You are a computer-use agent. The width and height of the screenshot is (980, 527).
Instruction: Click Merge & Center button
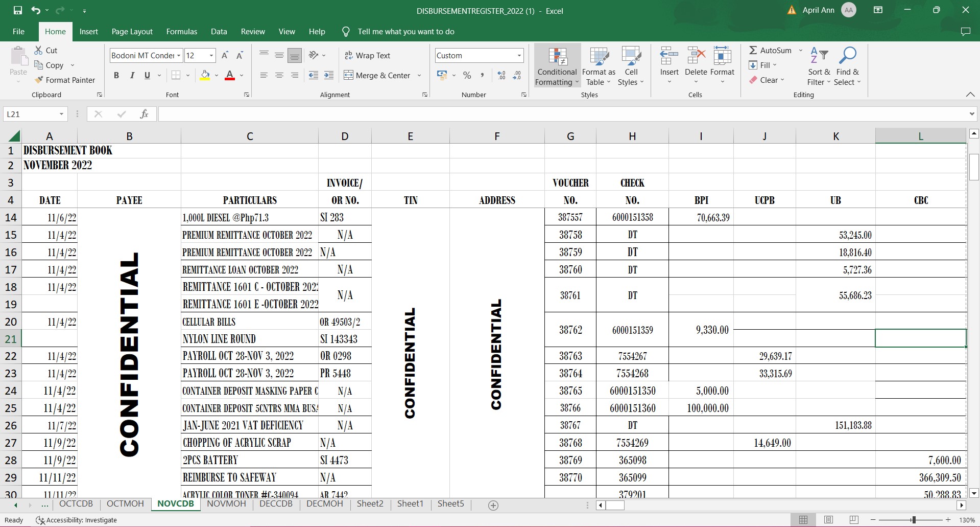[x=377, y=75]
